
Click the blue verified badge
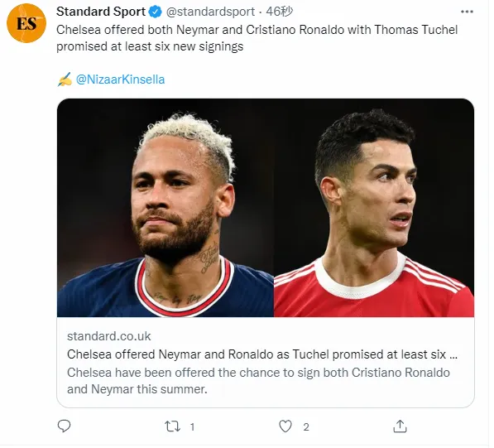pyautogui.click(x=156, y=12)
